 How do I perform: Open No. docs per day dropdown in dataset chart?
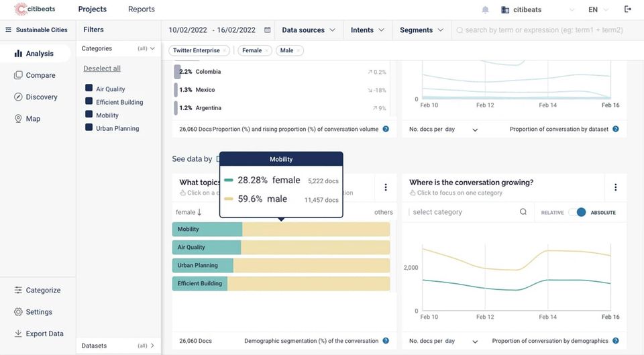tap(443, 130)
